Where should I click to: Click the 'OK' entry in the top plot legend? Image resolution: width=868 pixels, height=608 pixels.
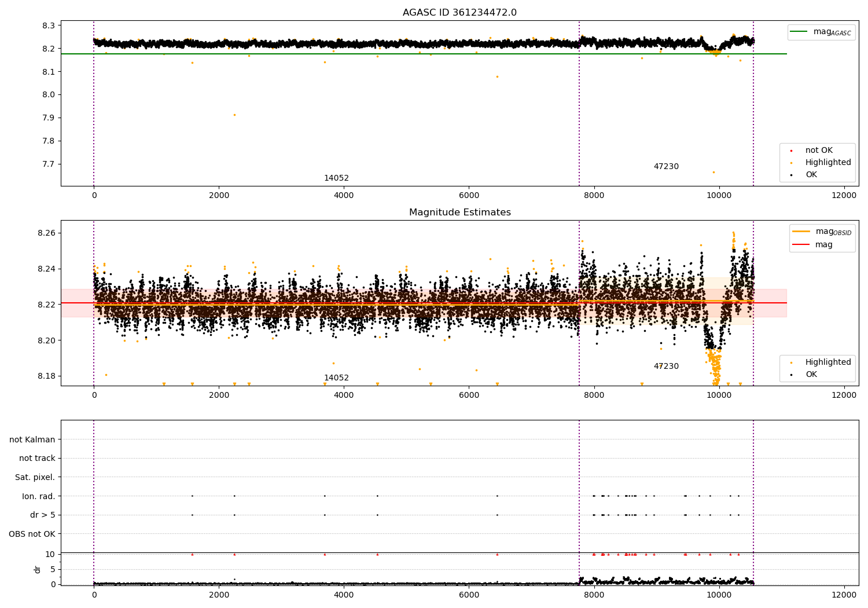coord(811,175)
